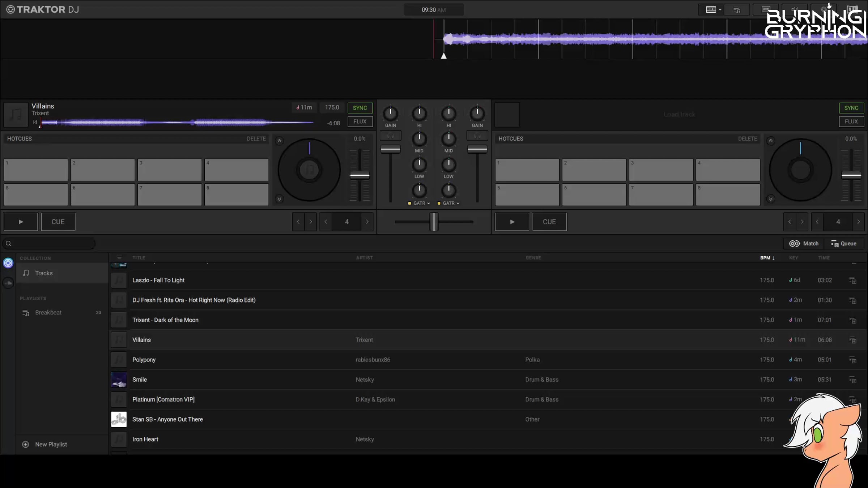Toggle left channel GATR effect on
Image resolution: width=868 pixels, height=488 pixels.
(409, 203)
